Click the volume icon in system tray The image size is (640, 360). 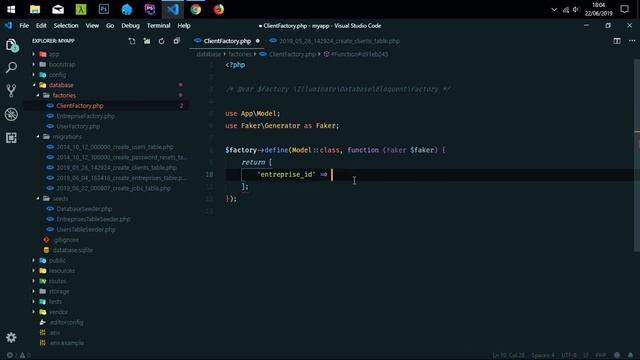[x=576, y=9]
